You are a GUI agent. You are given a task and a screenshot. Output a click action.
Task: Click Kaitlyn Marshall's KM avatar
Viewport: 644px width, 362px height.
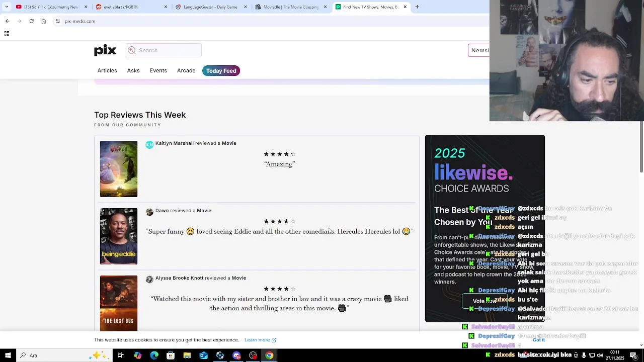pyautogui.click(x=149, y=145)
